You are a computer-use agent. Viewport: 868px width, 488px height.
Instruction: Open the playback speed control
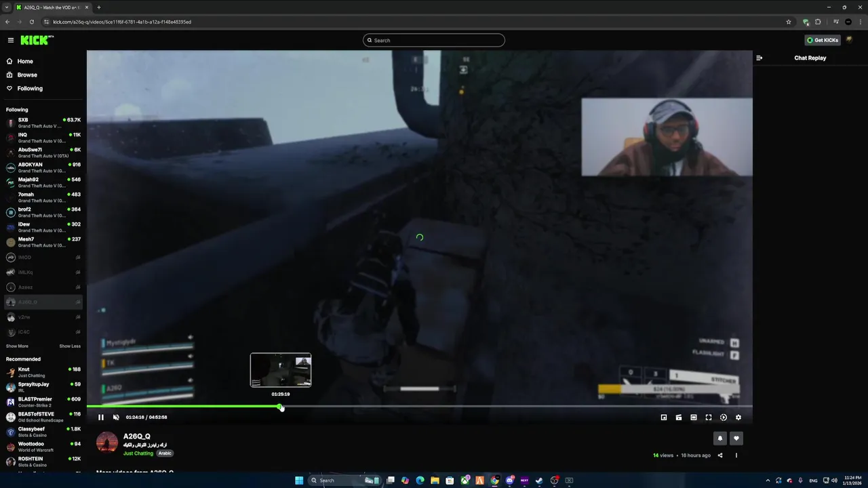pos(724,418)
